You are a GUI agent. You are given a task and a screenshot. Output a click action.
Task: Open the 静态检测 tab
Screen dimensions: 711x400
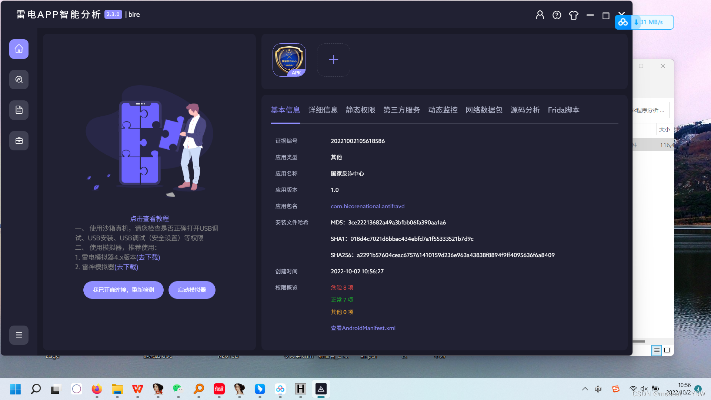[x=360, y=109]
